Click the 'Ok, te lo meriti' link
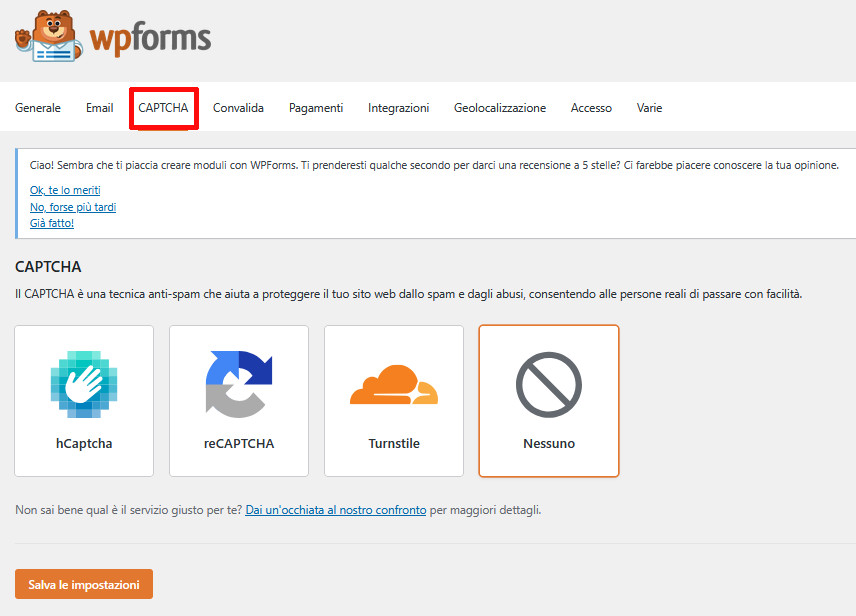Screen dimensions: 856x616 [65, 190]
